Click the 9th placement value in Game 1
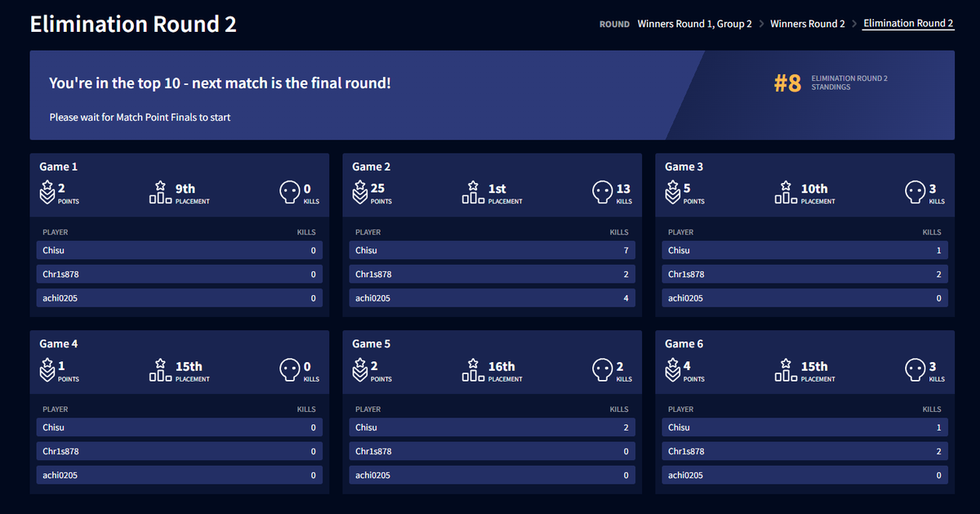The image size is (980, 514). point(185,189)
